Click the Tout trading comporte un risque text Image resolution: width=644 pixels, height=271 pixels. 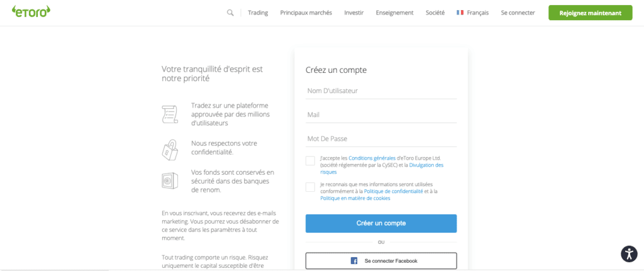click(215, 262)
